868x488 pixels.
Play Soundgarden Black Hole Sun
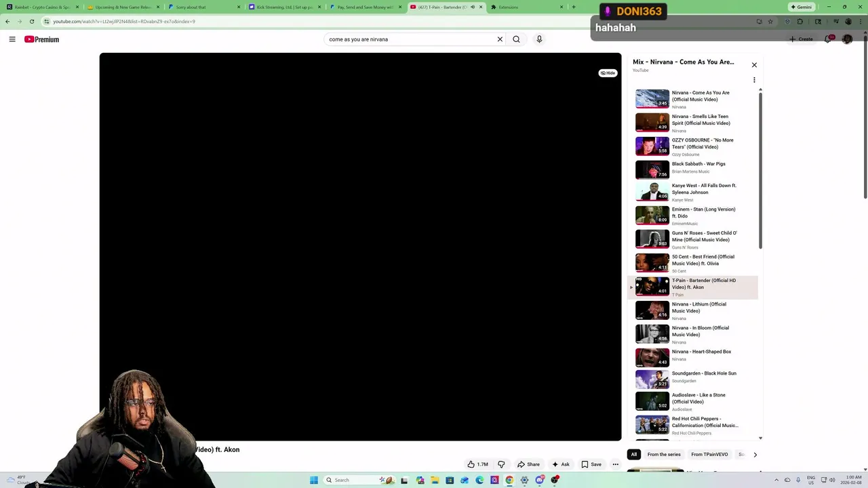pos(693,378)
